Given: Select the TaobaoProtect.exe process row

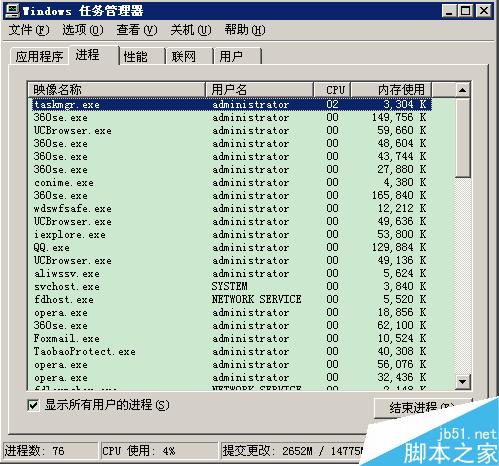Looking at the screenshot, I should point(232,352).
